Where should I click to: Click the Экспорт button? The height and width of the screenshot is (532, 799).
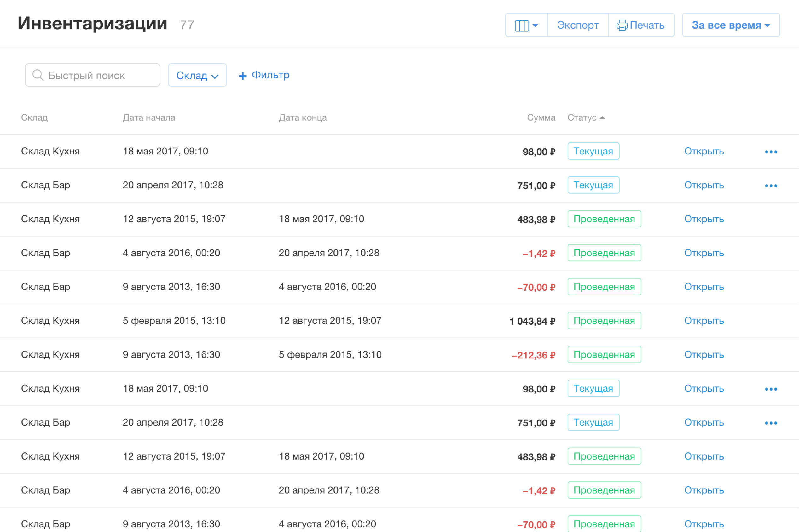point(577,25)
